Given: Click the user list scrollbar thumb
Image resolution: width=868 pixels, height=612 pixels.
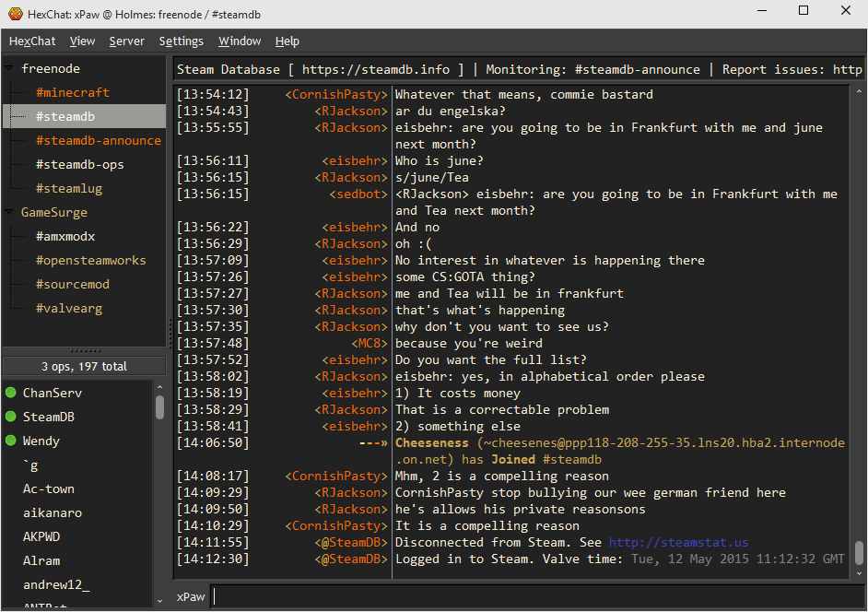Looking at the screenshot, I should click(159, 406).
